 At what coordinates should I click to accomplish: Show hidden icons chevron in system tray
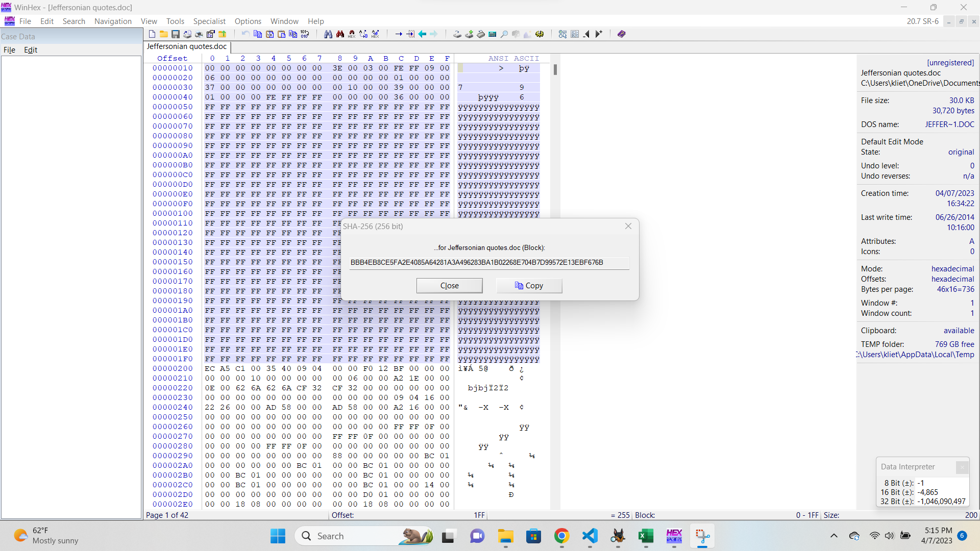click(834, 536)
